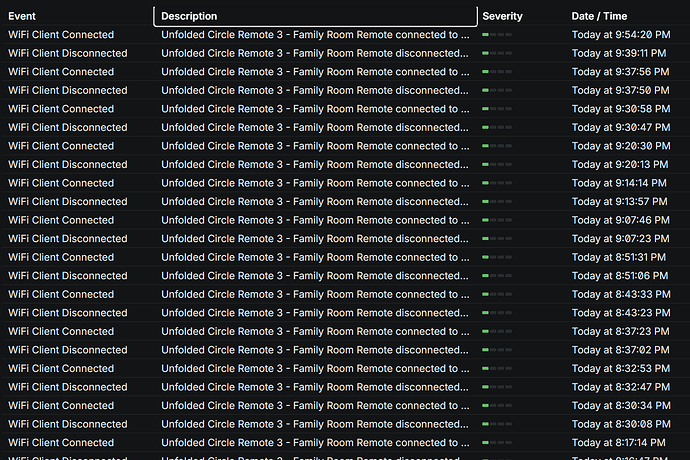Click the description for the 8:17:14 PM connection
The image size is (690, 460).
pos(315,442)
